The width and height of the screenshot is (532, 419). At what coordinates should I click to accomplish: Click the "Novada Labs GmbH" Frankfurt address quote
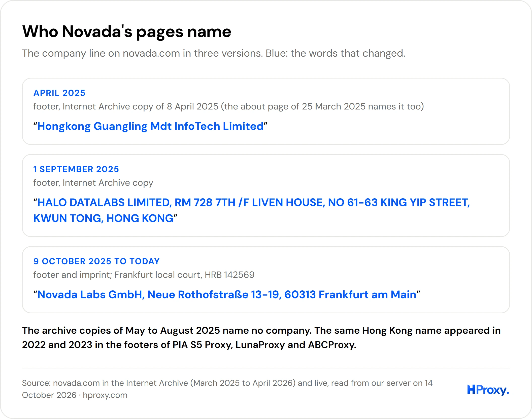[227, 295]
